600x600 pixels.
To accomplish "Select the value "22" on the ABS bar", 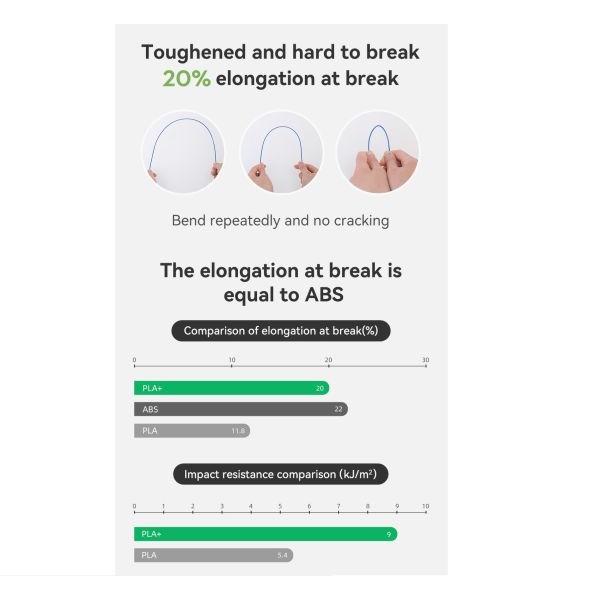I will pyautogui.click(x=339, y=409).
